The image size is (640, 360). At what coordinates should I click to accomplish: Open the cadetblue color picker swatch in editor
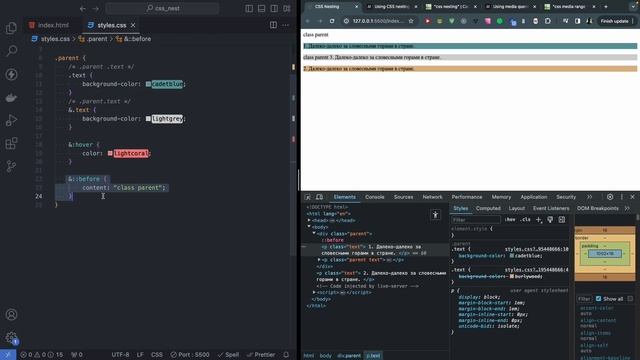coord(148,84)
